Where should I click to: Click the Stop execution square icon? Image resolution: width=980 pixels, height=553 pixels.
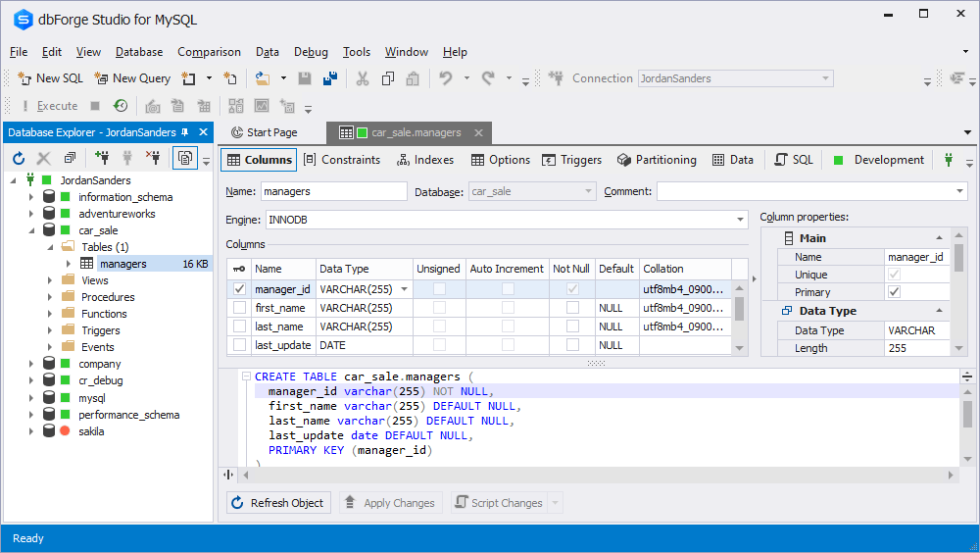(95, 106)
